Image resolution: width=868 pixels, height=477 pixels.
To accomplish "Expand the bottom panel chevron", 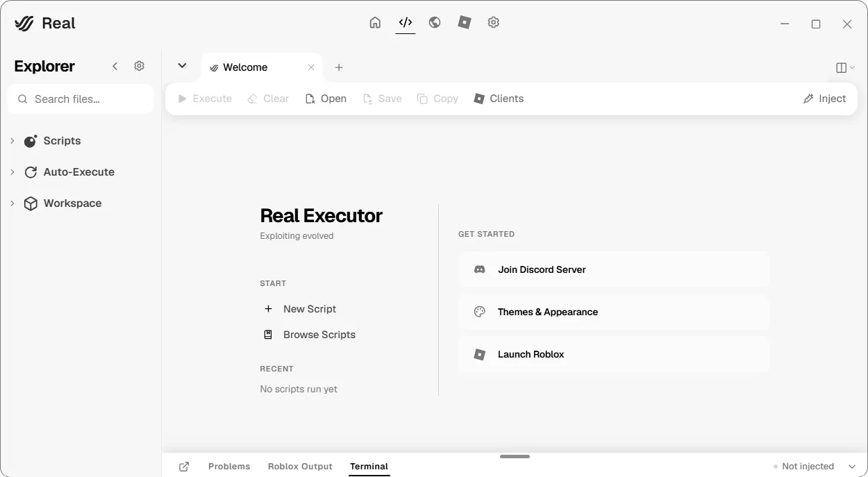I will point(852,467).
